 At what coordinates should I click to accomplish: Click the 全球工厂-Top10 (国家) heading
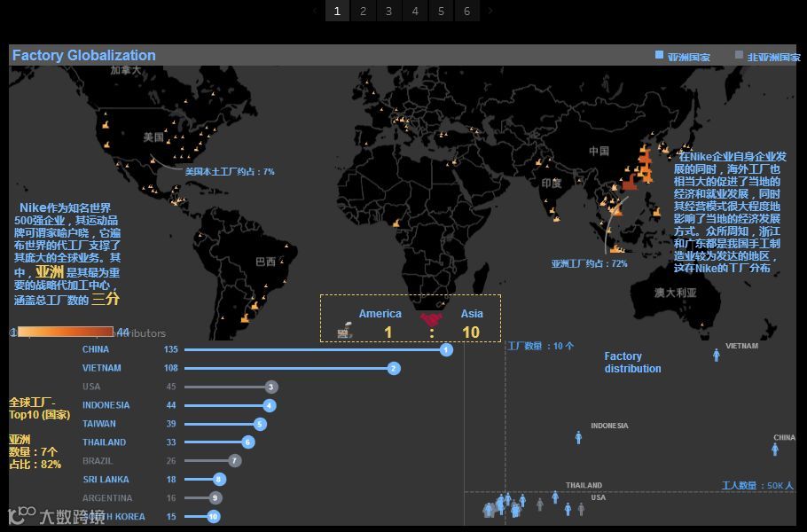point(40,409)
